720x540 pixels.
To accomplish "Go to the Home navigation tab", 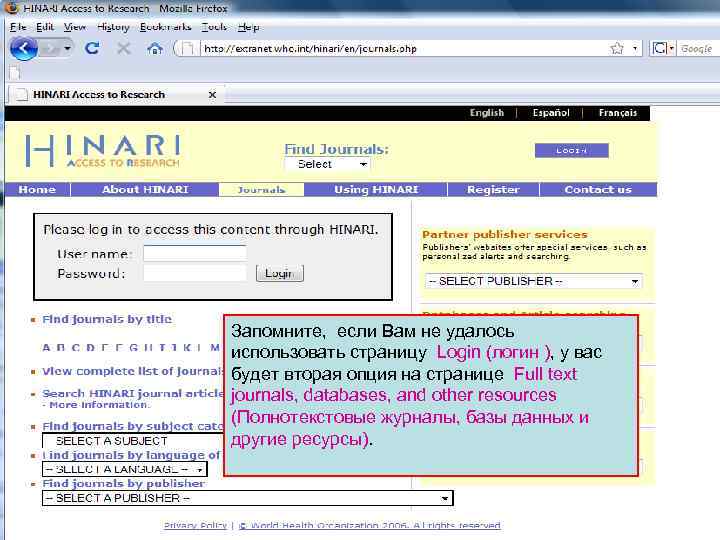I will (x=37, y=190).
